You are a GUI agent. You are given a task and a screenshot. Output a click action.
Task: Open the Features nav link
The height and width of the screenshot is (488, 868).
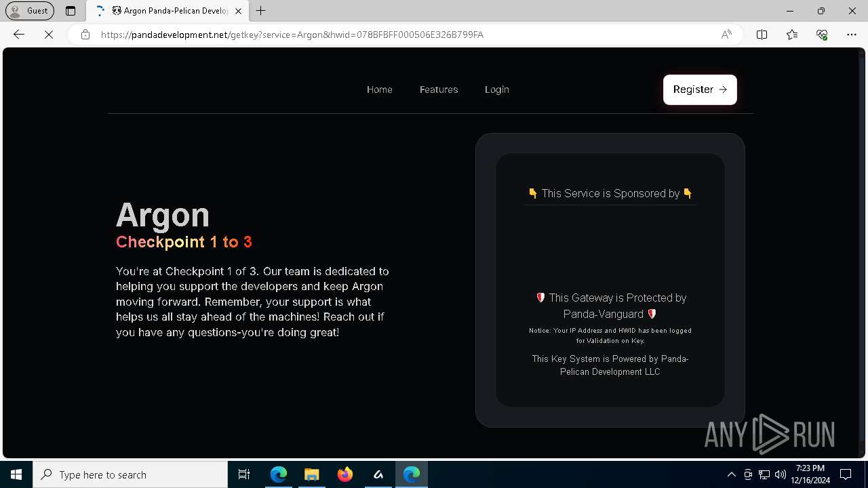[x=439, y=89]
